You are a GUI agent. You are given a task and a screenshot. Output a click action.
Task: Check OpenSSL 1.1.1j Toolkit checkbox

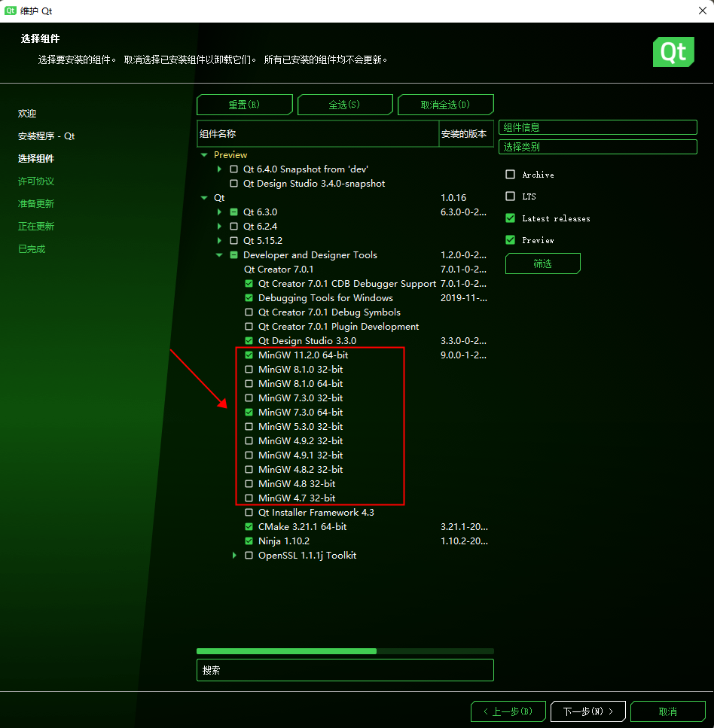[249, 556]
